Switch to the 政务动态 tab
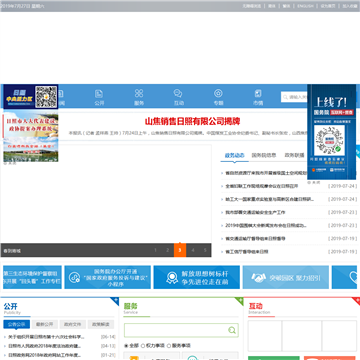This screenshot has height=360, width=360. (x=235, y=155)
